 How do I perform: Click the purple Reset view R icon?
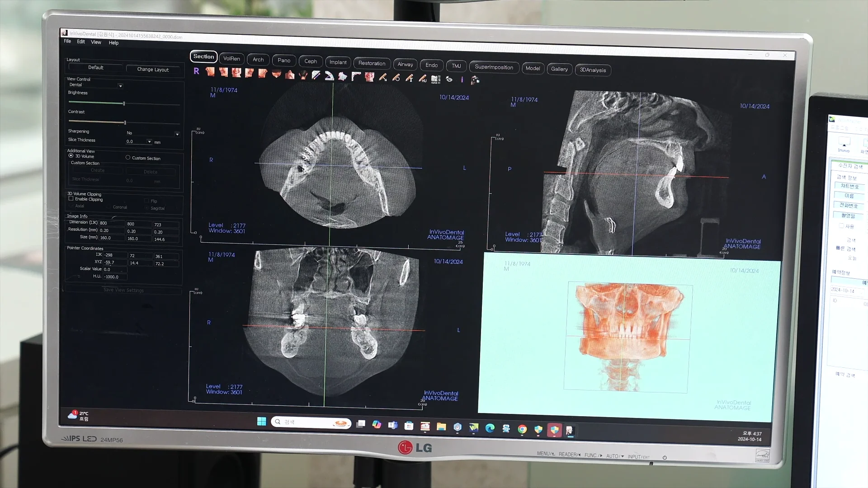coord(196,71)
